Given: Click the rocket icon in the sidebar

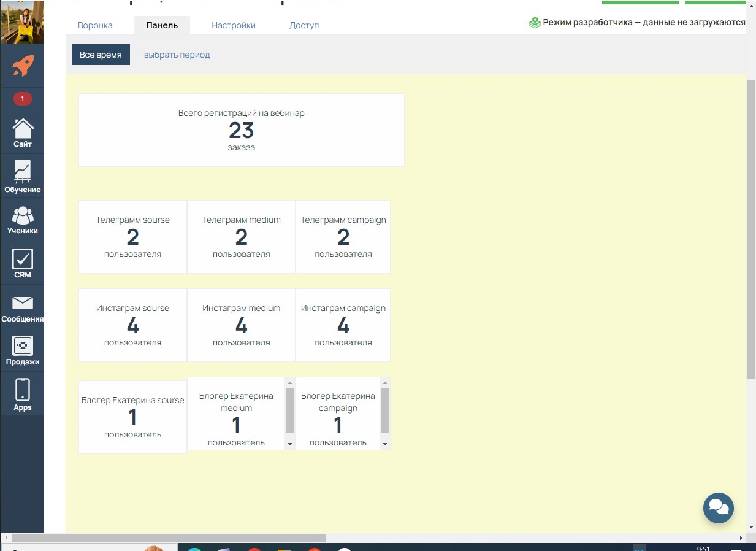Looking at the screenshot, I should pyautogui.click(x=23, y=66).
